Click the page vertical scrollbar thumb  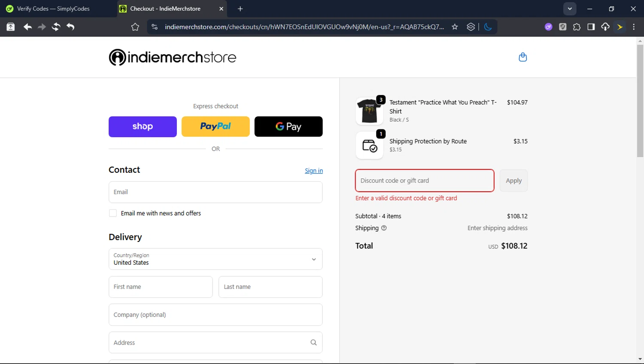[x=640, y=101]
